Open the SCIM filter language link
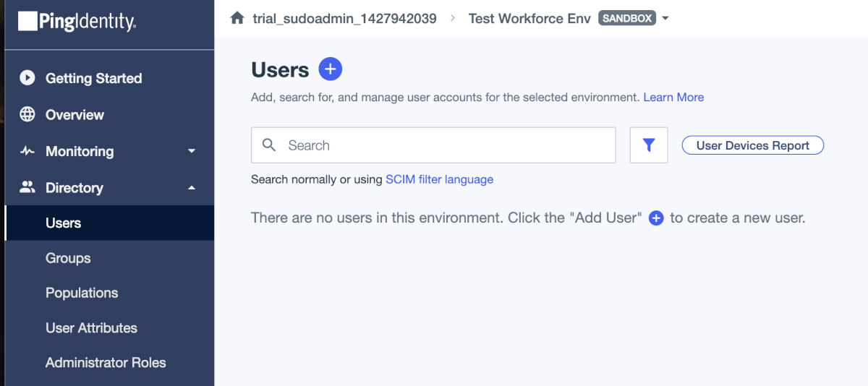 [439, 179]
